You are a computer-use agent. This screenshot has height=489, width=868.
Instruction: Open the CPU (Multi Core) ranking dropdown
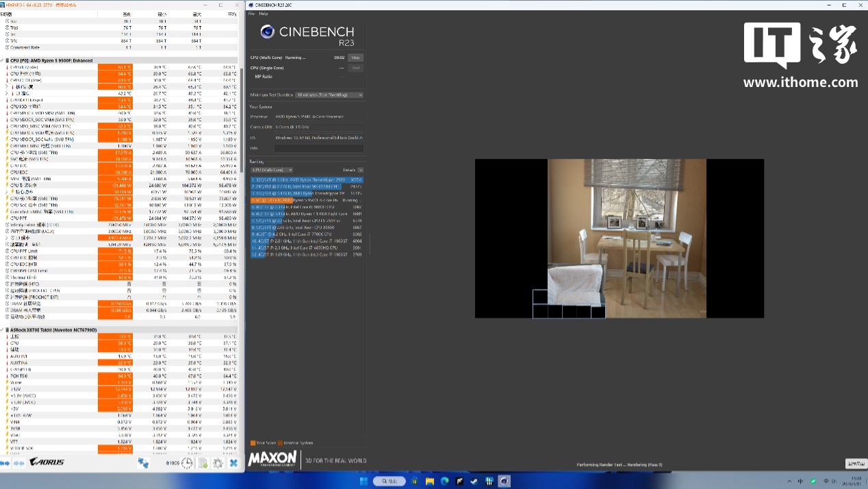coord(272,170)
